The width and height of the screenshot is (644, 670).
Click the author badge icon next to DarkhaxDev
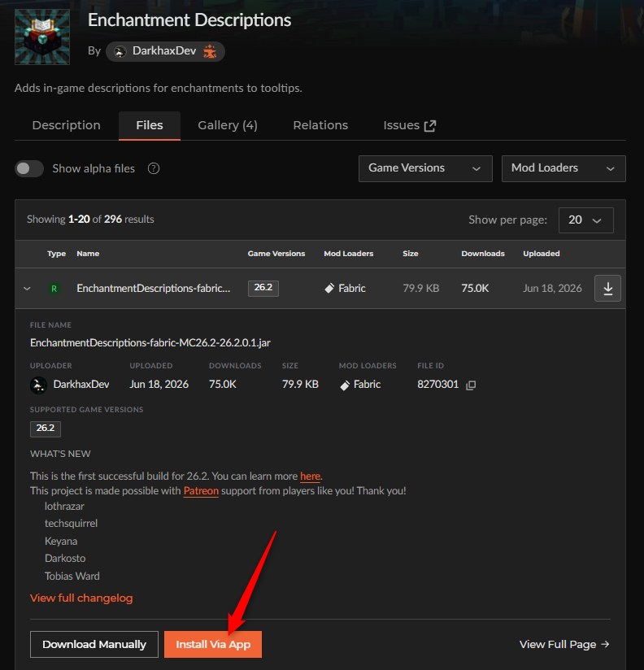pyautogui.click(x=210, y=51)
